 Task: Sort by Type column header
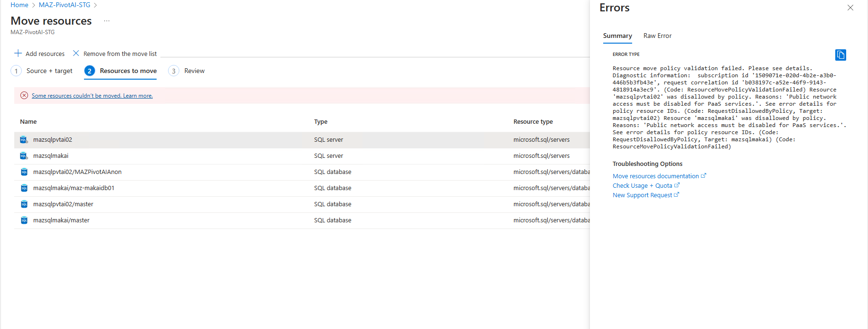point(321,122)
